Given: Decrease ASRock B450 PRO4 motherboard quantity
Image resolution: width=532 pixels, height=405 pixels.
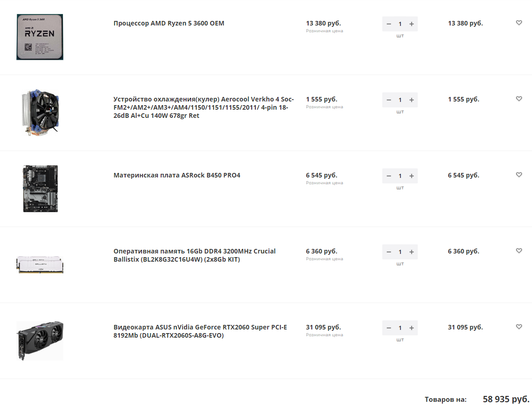Looking at the screenshot, I should 389,176.
